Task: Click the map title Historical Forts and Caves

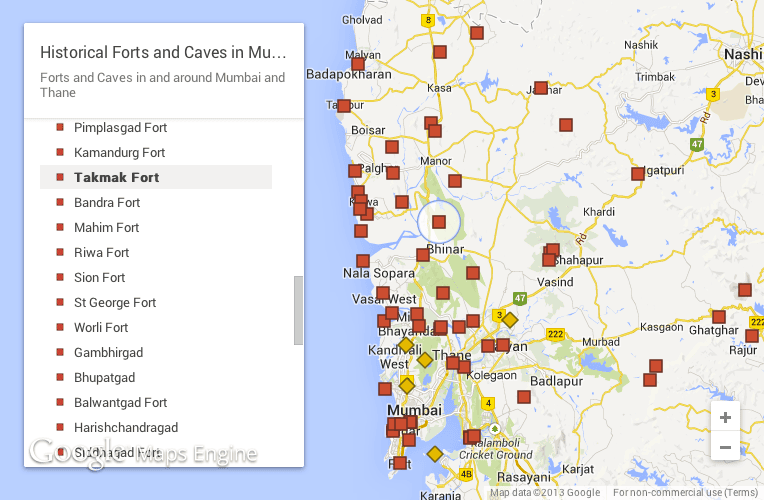Action: [162, 52]
